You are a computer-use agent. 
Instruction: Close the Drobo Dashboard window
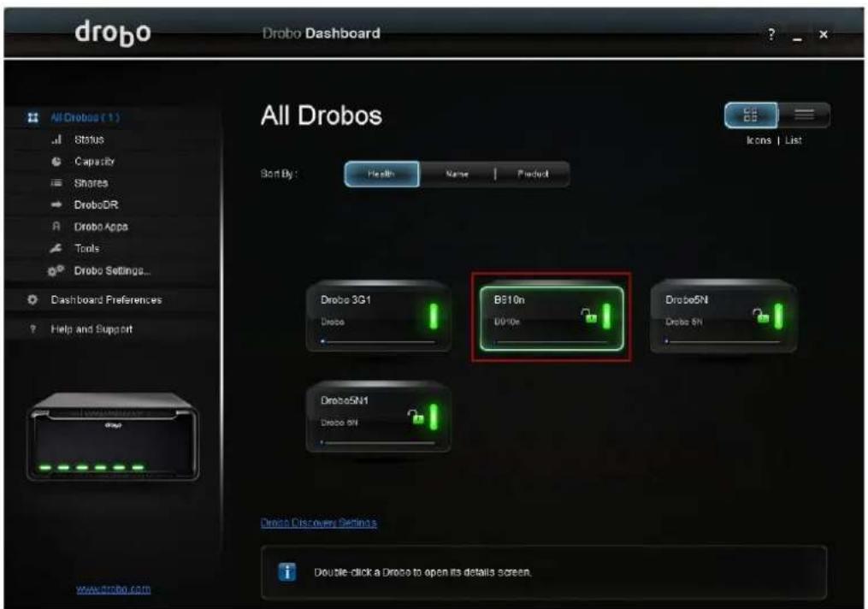824,34
